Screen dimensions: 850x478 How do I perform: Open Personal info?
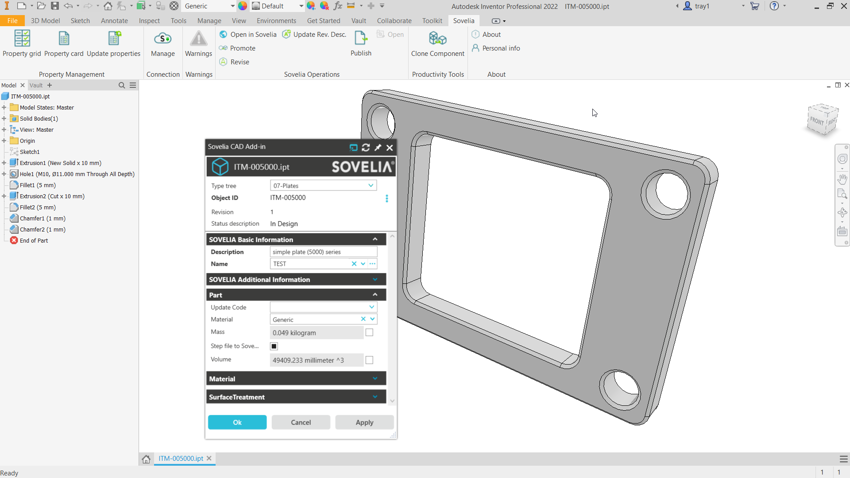[x=495, y=48]
